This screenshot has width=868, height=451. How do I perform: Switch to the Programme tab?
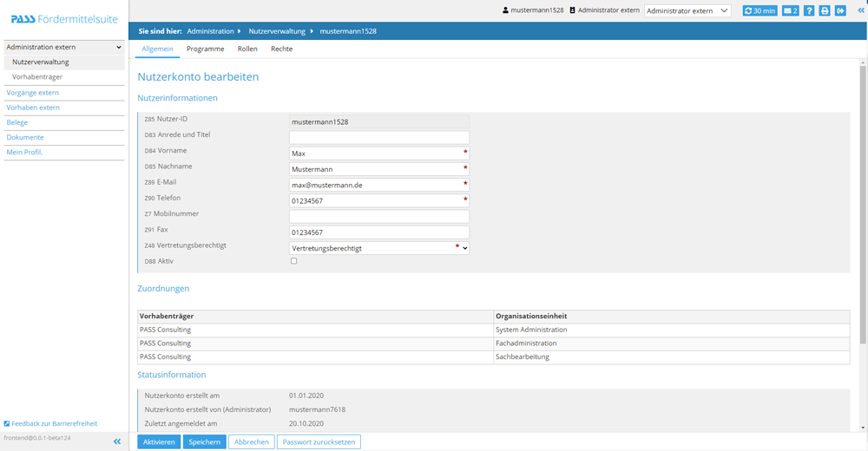(x=206, y=49)
